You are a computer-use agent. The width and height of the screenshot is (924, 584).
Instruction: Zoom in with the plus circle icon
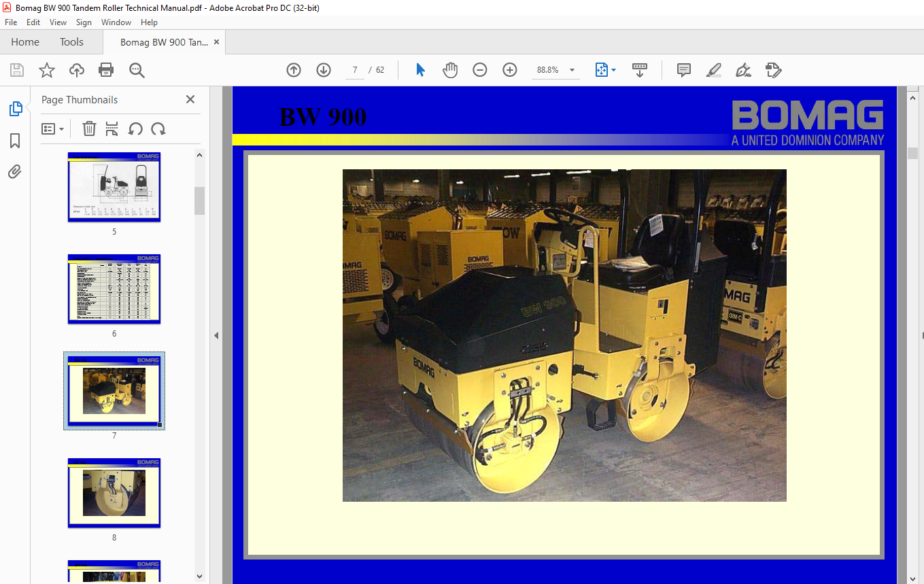click(510, 70)
